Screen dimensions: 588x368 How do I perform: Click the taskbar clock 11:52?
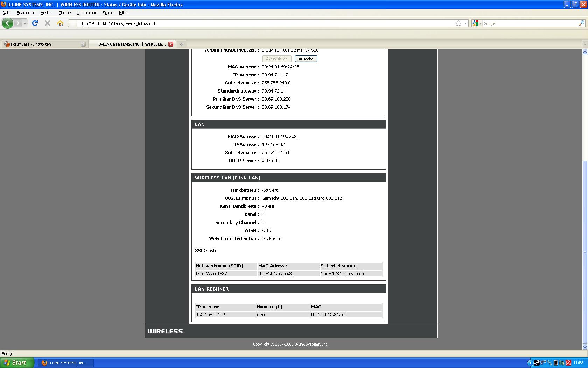coord(579,363)
